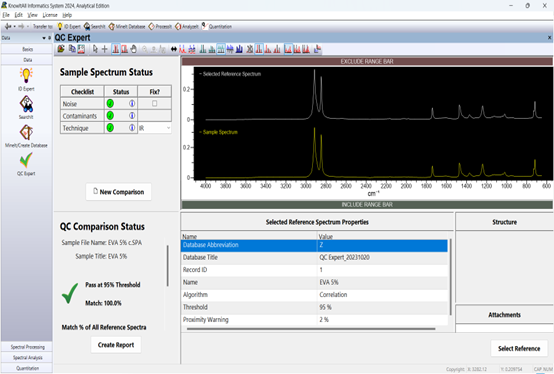Screen dimensions: 554x374
Task: Open the File menu
Action: pos(6,15)
